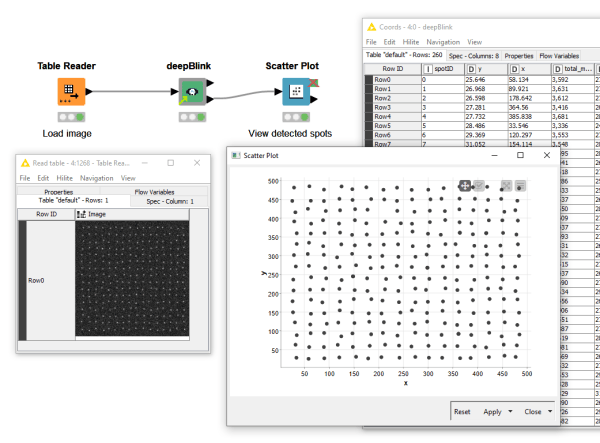Click warning icon in Coords deepBlink window title

372,27
